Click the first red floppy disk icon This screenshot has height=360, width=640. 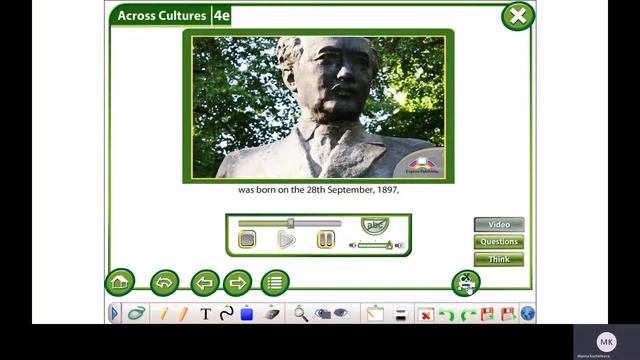click(487, 314)
